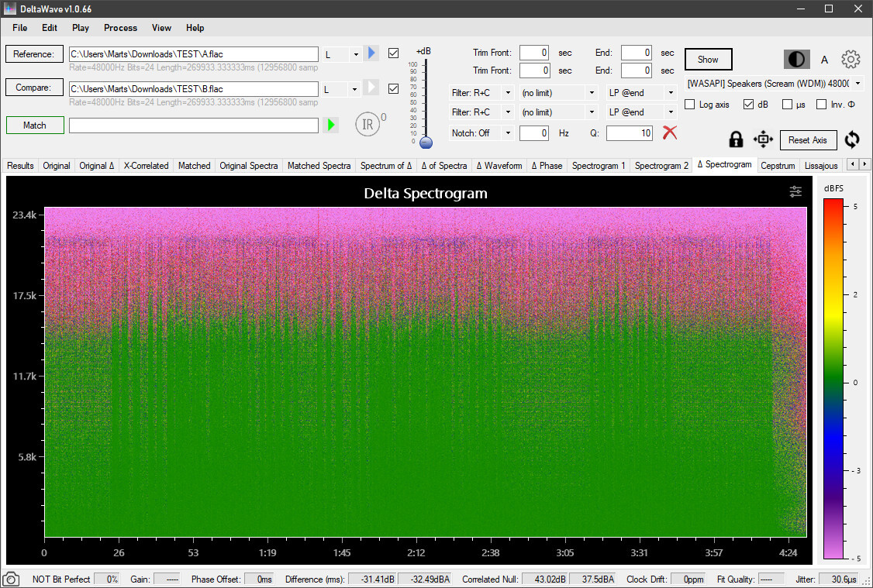
Task: Click the settings gear icon
Action: (x=851, y=60)
